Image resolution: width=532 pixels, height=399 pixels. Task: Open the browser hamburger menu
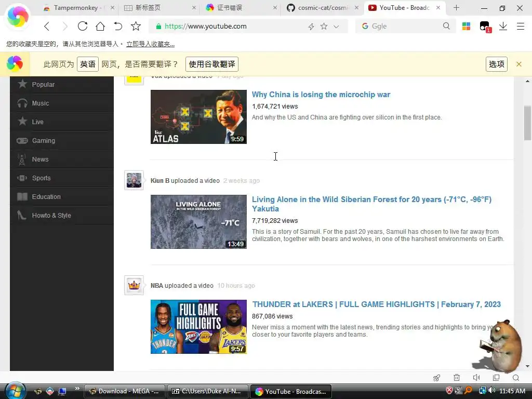coord(521,26)
